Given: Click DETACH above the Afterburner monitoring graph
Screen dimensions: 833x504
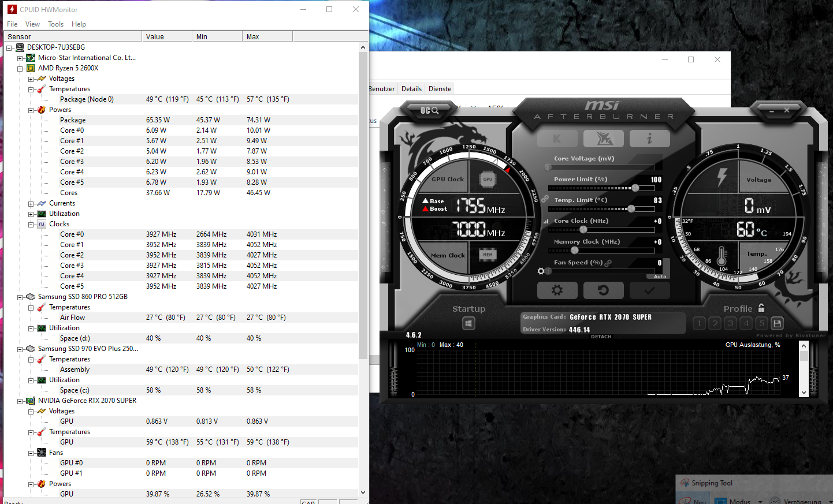Looking at the screenshot, I should (601, 337).
